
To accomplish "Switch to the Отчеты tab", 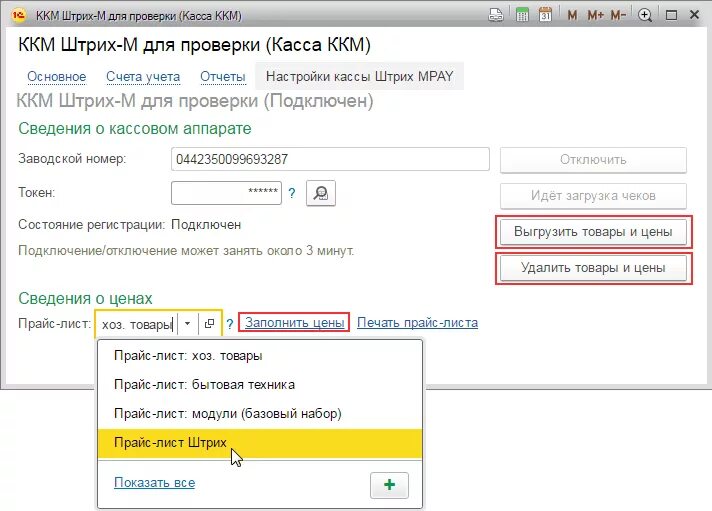I will tap(222, 76).
